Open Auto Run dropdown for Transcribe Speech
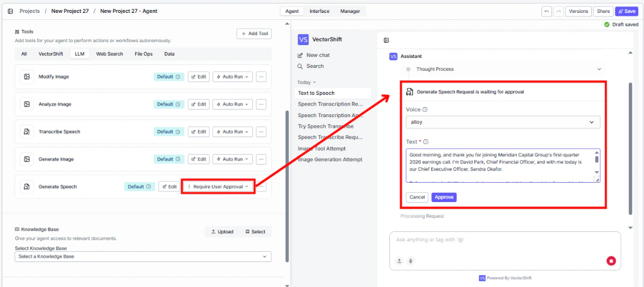Image resolution: width=644 pixels, height=287 pixels. 232,132
